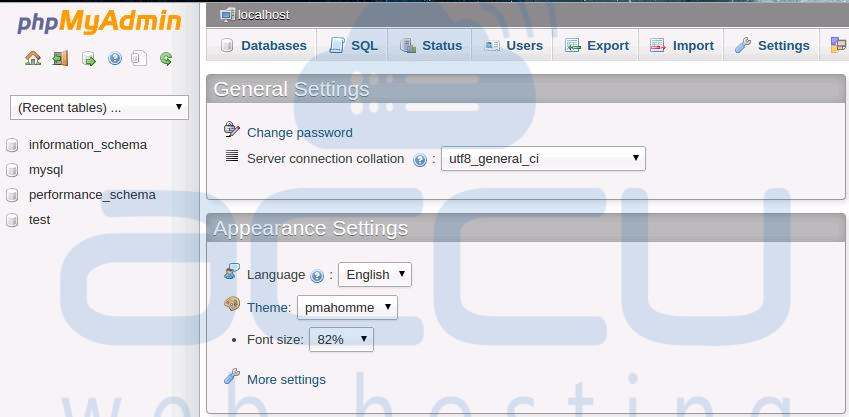Click the More settings wrench icon
The height and width of the screenshot is (417, 849).
pyautogui.click(x=232, y=376)
